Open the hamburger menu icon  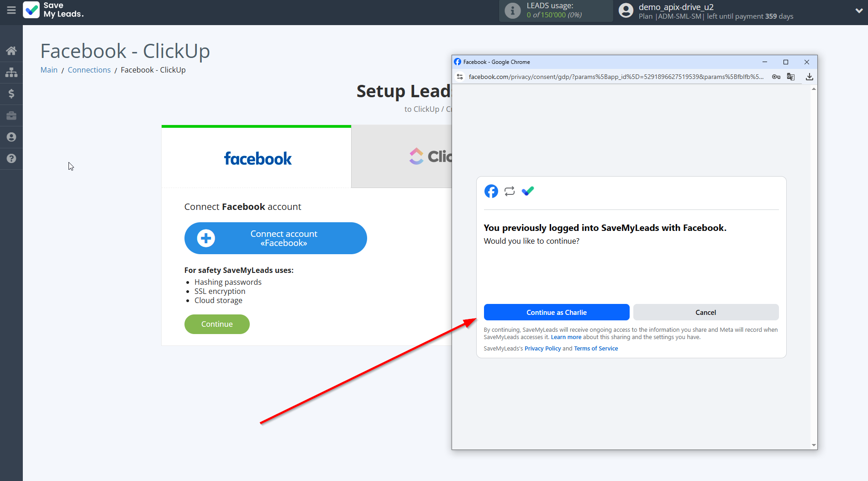point(11,10)
